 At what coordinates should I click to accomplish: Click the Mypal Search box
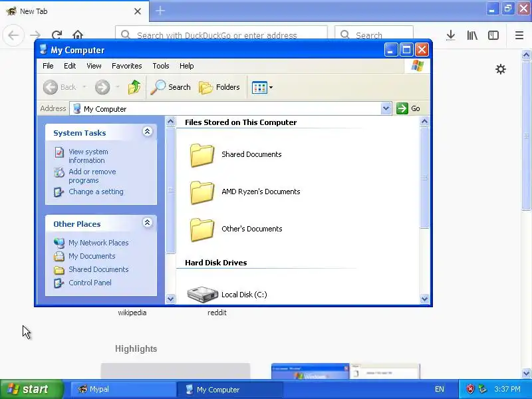tap(374, 35)
